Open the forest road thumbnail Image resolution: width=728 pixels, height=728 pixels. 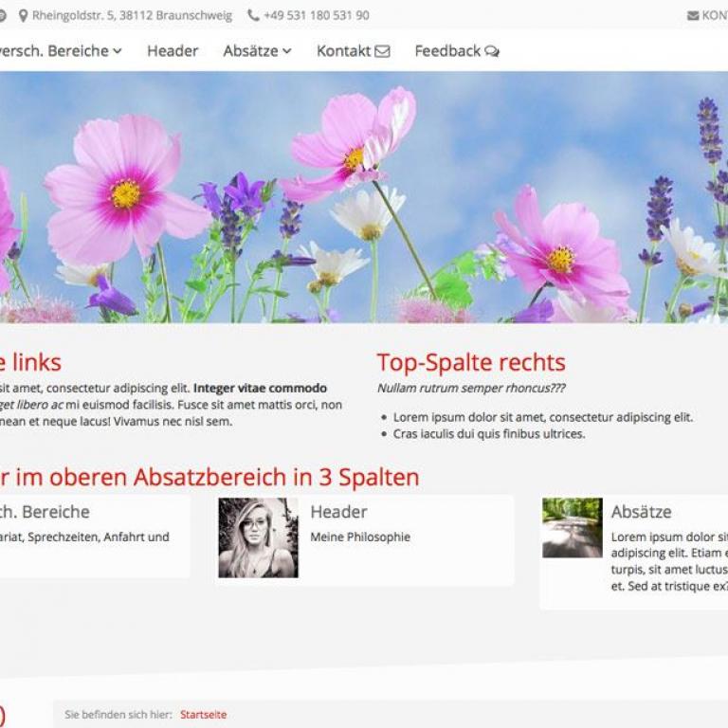tap(572, 528)
